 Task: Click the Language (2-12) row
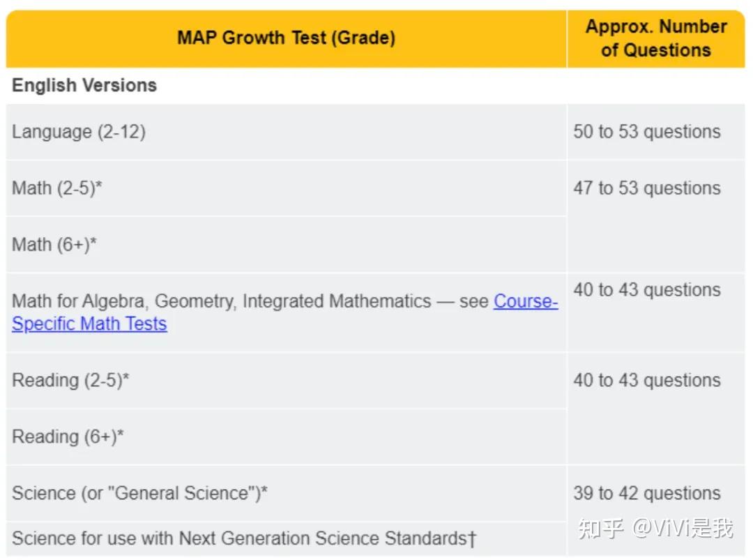79,132
